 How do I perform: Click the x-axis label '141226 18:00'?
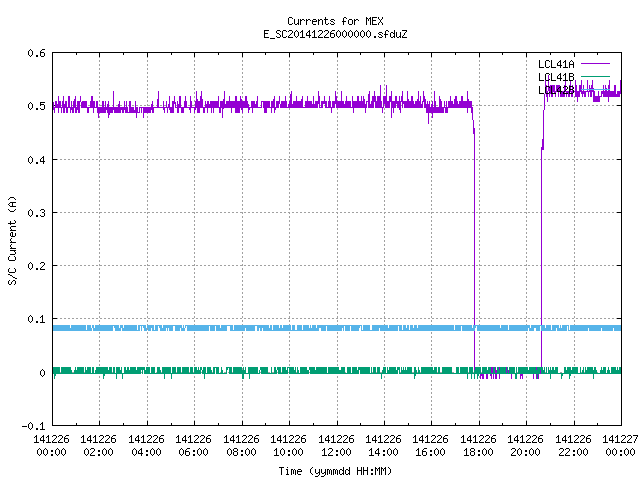pos(478,445)
